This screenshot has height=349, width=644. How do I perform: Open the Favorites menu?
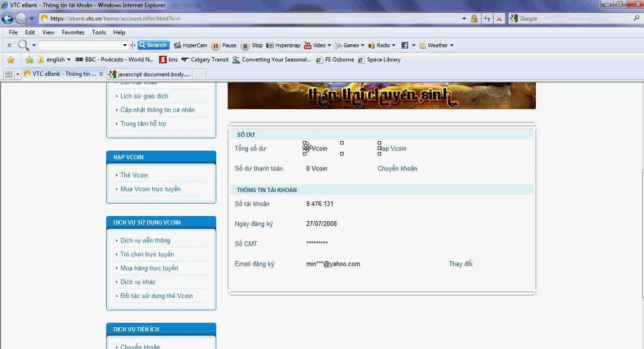coord(73,32)
